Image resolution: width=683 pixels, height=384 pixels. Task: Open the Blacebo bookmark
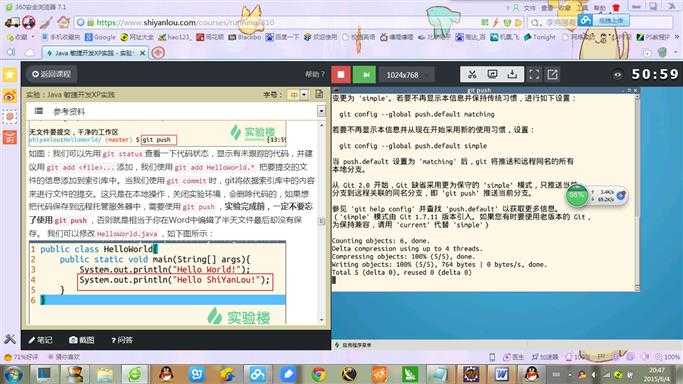244,37
